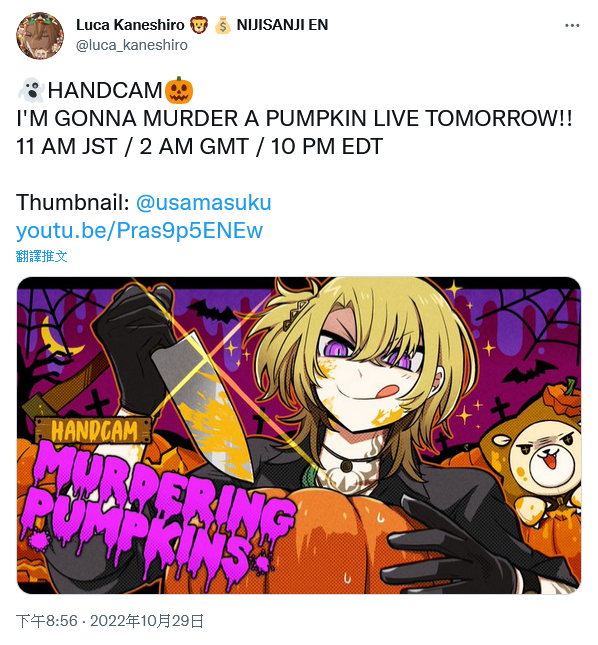Click the lion emoji beside the name
598x645 pixels.
(x=199, y=25)
